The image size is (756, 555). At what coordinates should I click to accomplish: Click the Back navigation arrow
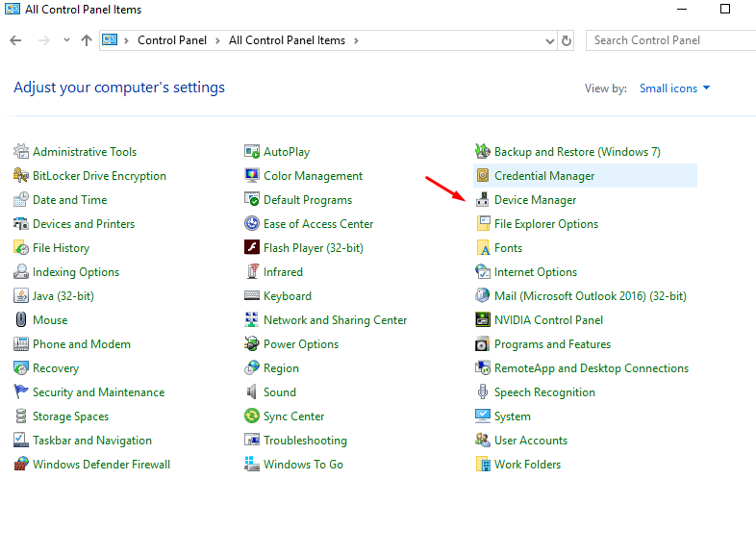[15, 40]
